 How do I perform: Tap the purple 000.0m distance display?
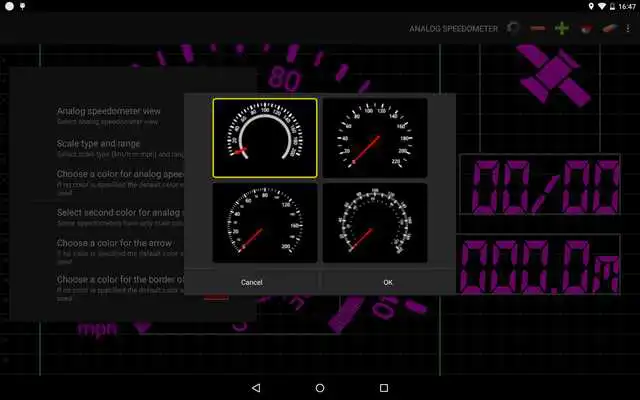tap(538, 264)
